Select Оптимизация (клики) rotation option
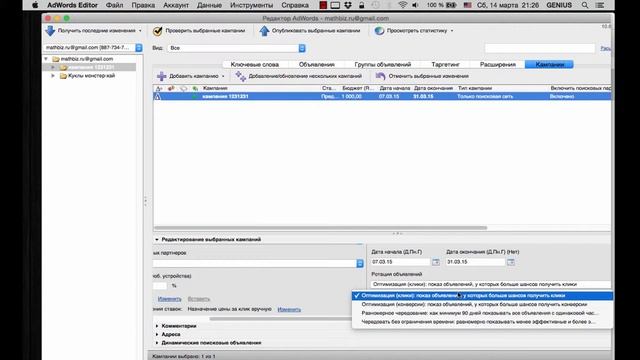 pyautogui.click(x=482, y=296)
